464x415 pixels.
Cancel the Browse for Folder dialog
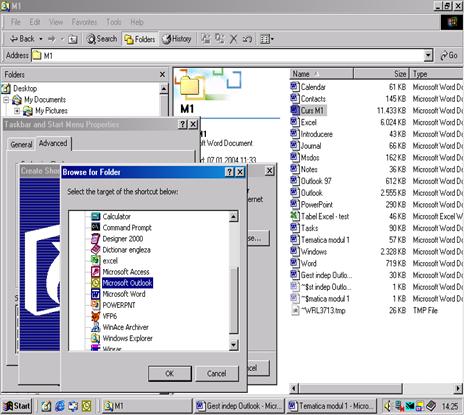tap(217, 373)
